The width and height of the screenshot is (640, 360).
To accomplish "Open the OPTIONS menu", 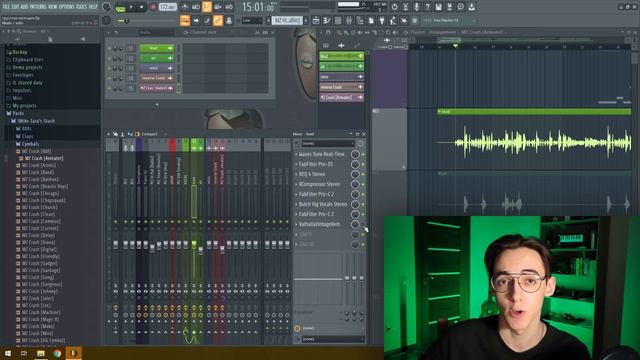I will [x=67, y=7].
